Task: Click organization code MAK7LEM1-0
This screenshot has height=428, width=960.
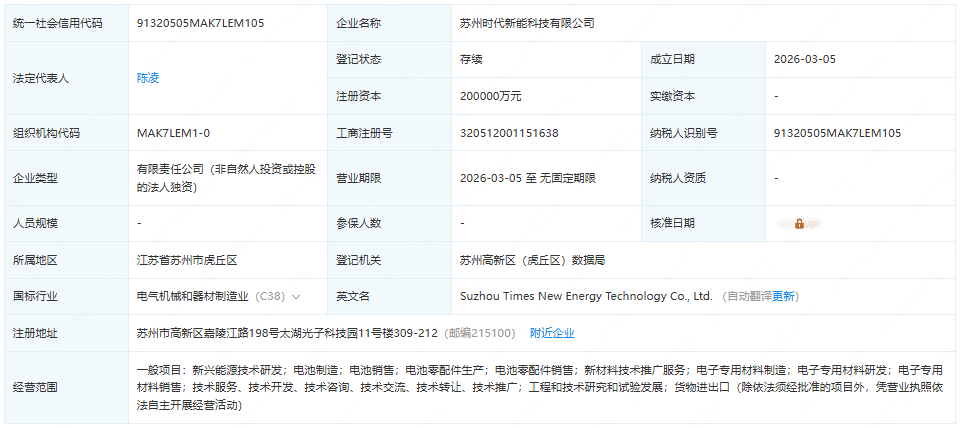Action: point(174,133)
